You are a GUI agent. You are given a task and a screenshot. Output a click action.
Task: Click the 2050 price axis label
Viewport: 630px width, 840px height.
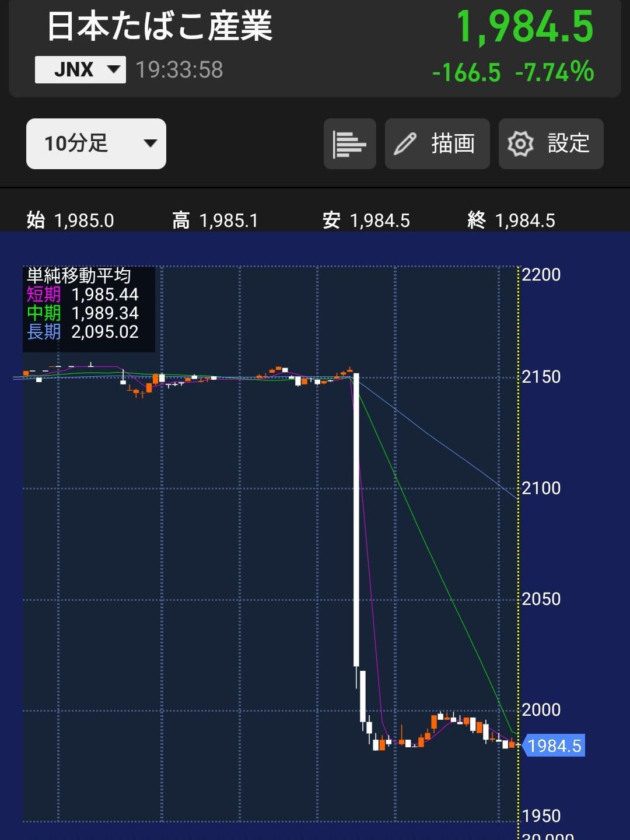tap(541, 599)
